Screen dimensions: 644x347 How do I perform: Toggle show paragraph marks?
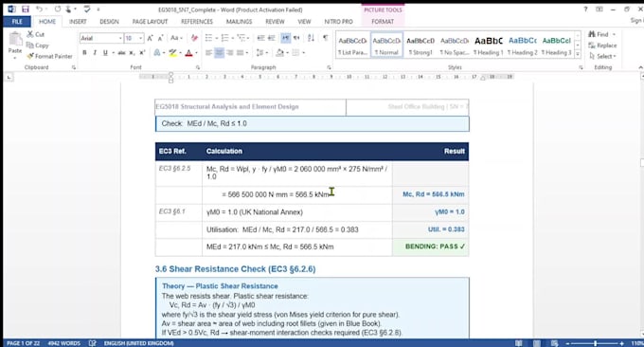(x=325, y=38)
